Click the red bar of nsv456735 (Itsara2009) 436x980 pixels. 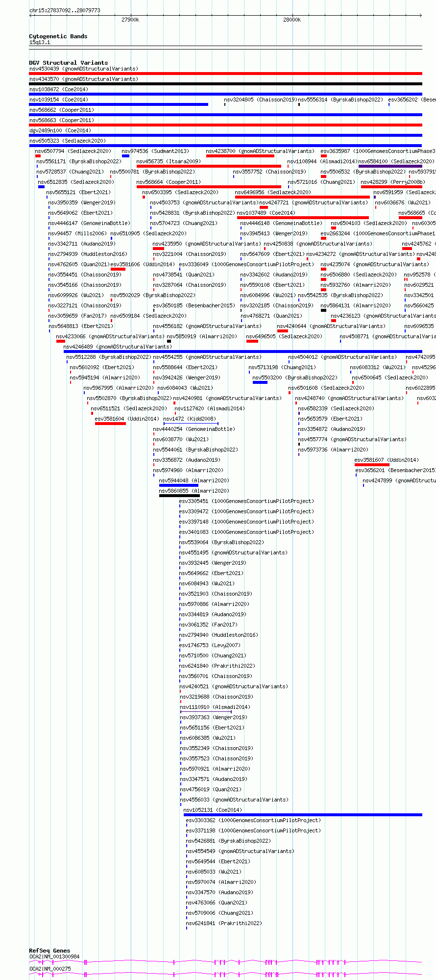click(209, 166)
